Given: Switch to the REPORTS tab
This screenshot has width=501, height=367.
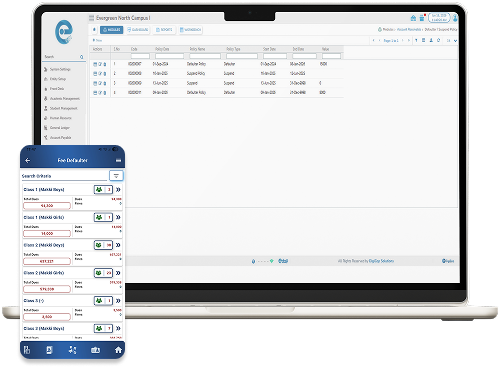Looking at the screenshot, I should [164, 30].
